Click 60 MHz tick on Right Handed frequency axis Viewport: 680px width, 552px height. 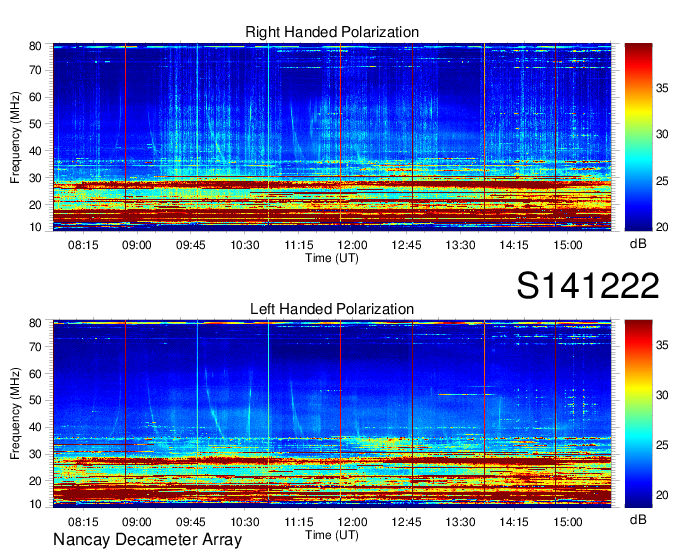point(35,97)
